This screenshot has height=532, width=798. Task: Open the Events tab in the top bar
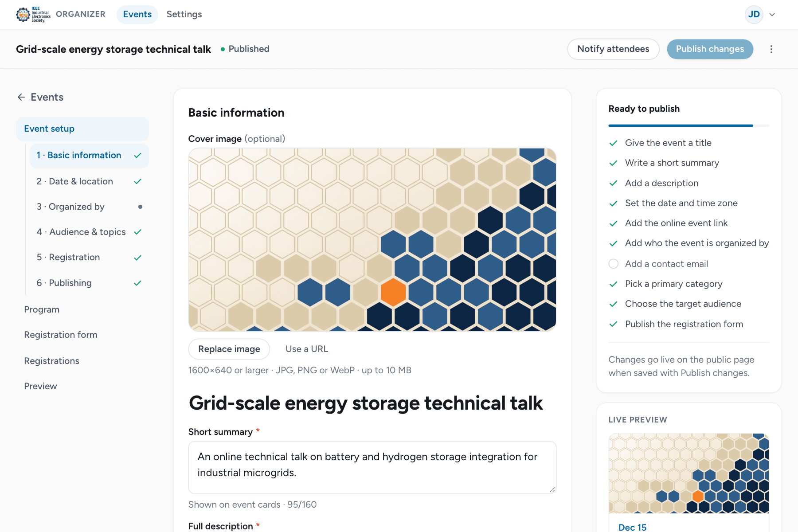(137, 14)
